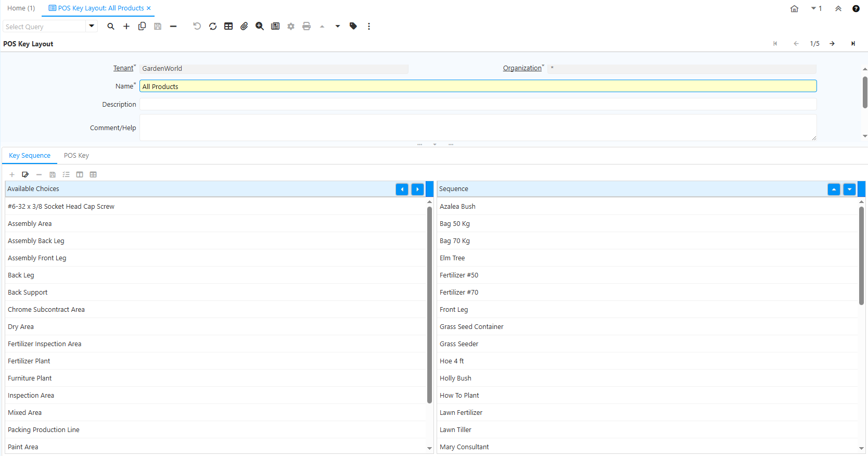The width and height of the screenshot is (868, 456).
Task: Click the Refresh icon in toolbar
Action: (213, 27)
